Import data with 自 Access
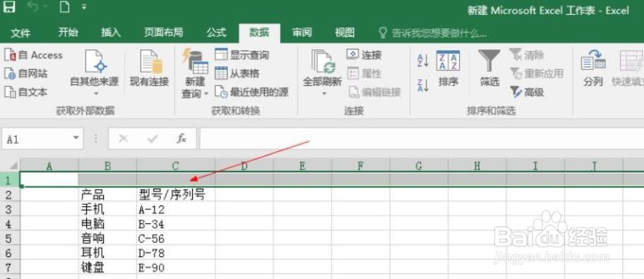This screenshot has height=279, width=644. click(33, 55)
